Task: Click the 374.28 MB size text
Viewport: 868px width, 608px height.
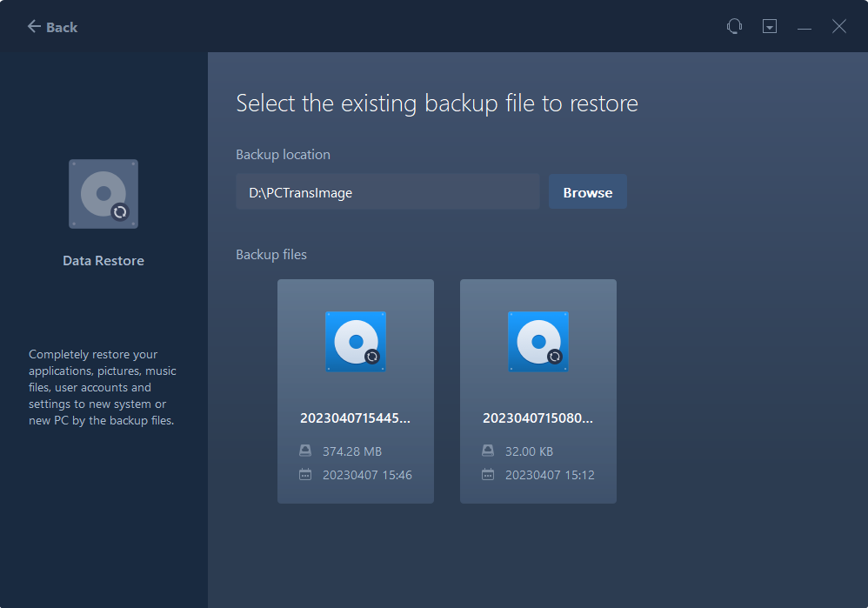Action: pos(352,451)
